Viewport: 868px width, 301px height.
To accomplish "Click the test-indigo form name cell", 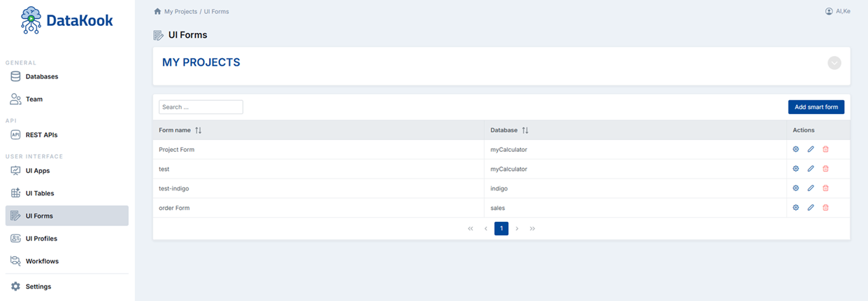I will [319, 188].
